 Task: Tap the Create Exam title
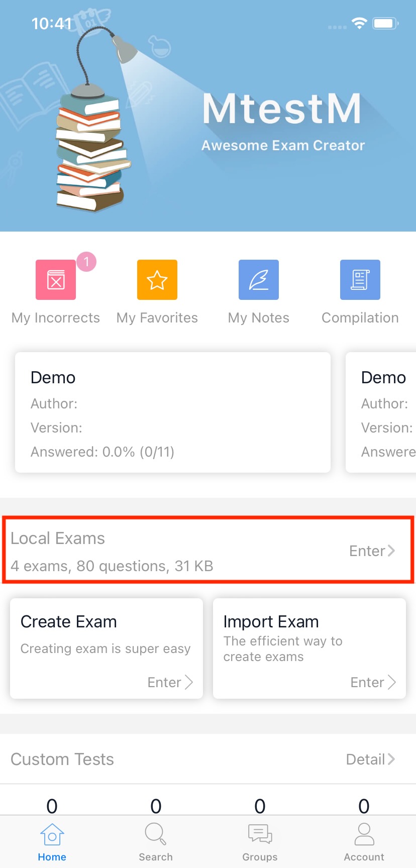pos(69,622)
